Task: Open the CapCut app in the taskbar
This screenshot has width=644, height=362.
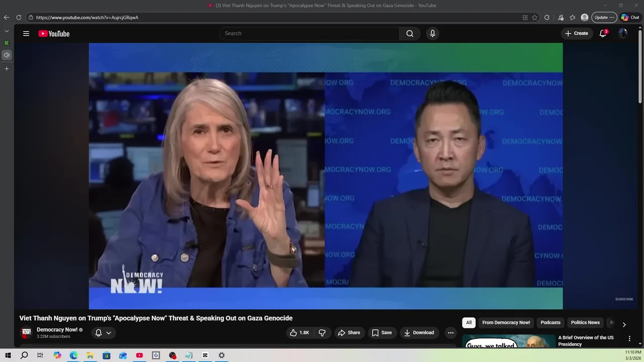Action: 205,355
